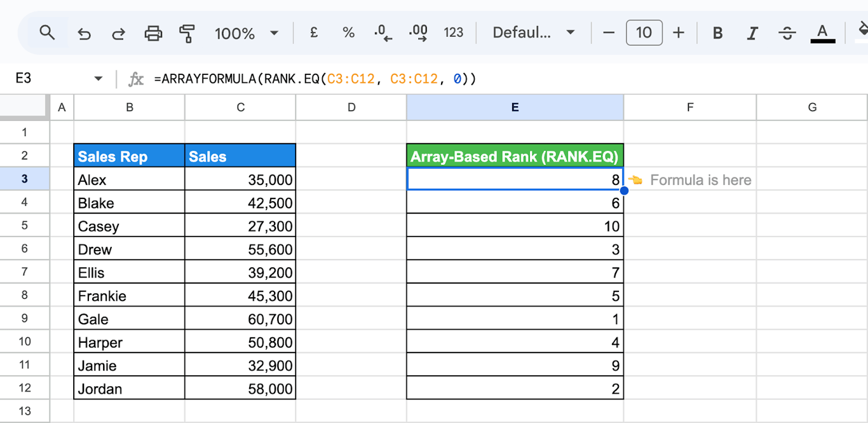The image size is (868, 423).
Task: Click the search menus magnifier icon
Action: 47,32
